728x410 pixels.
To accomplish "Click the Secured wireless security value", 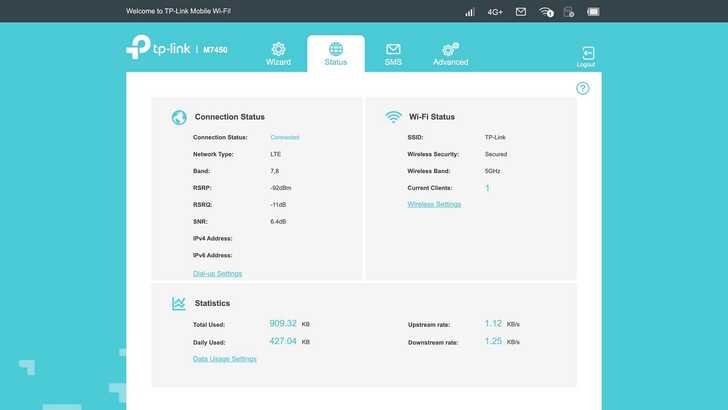I will [496, 154].
